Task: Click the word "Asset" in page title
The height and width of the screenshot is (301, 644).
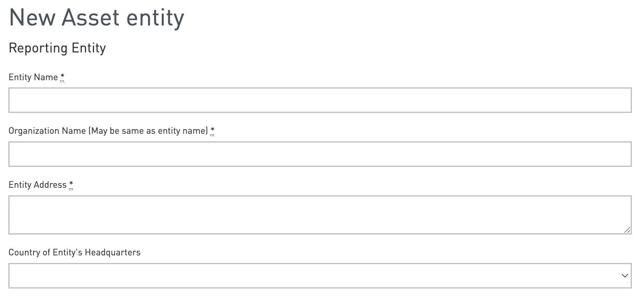Action: point(91,18)
